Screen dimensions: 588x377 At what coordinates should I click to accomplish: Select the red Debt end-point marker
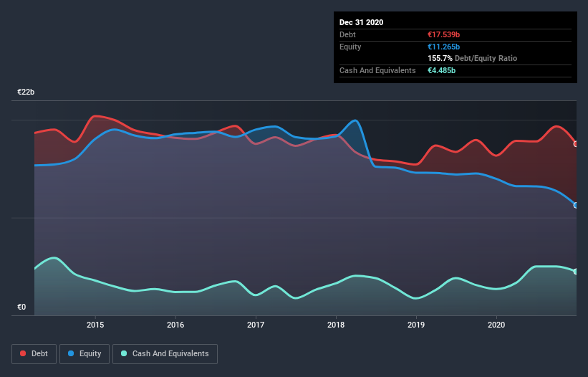(x=576, y=144)
